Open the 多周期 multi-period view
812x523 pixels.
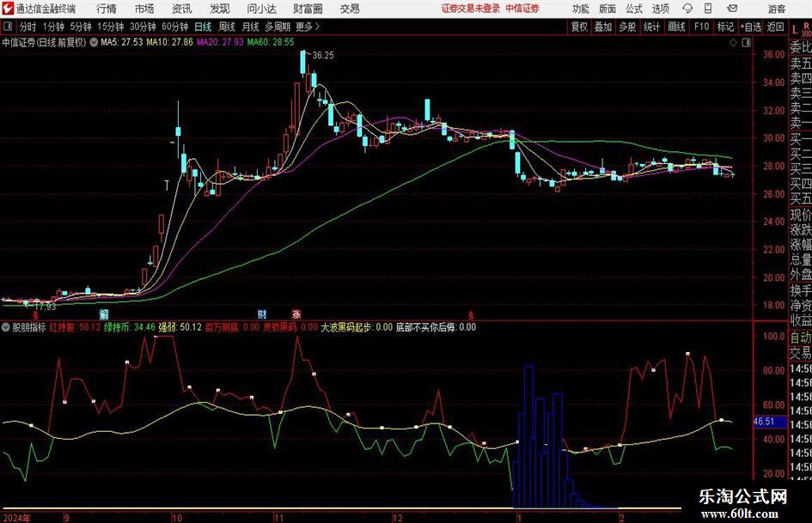[278, 27]
